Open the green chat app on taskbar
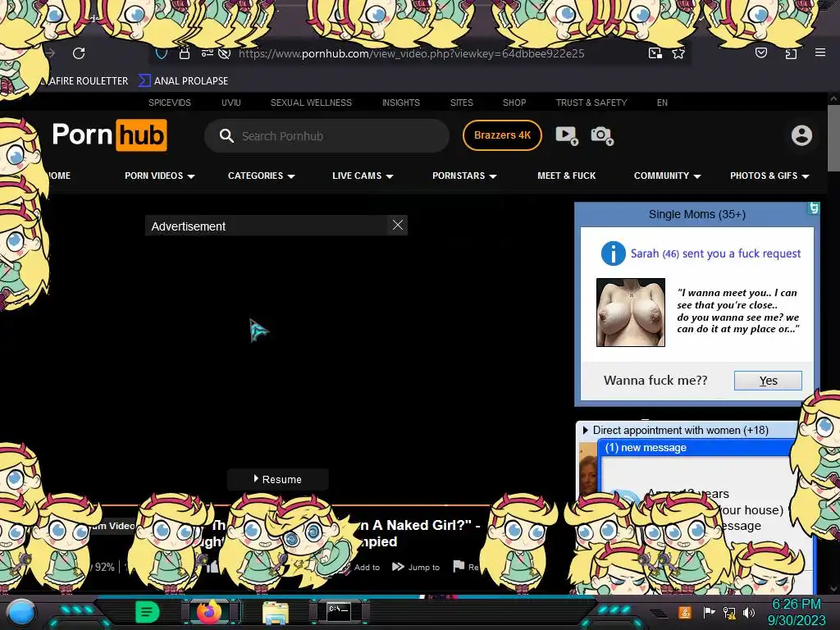This screenshot has width=840, height=630. (x=148, y=612)
